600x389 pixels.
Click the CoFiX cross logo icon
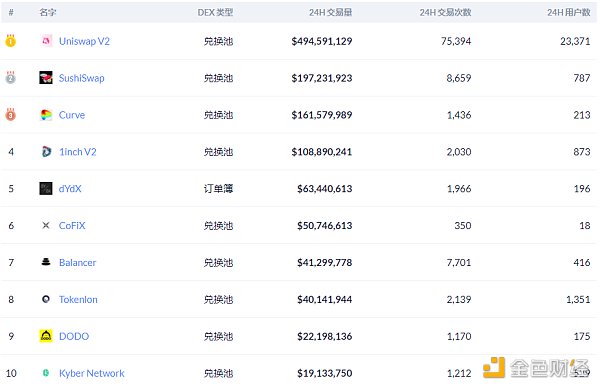point(46,225)
